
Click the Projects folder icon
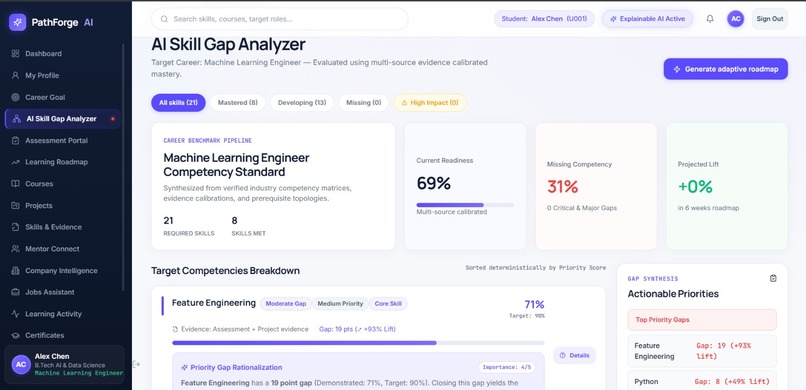click(x=15, y=206)
